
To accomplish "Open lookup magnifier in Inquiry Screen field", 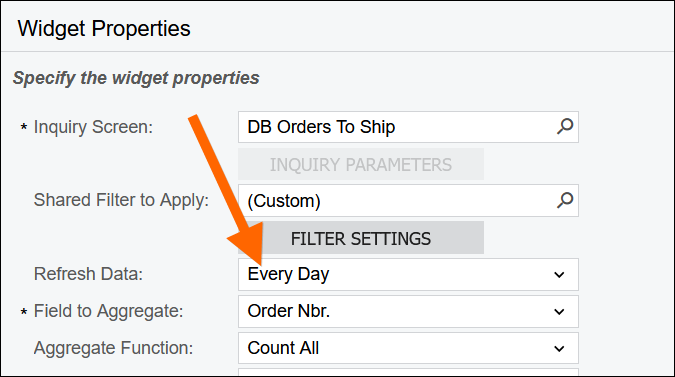I will pyautogui.click(x=565, y=127).
